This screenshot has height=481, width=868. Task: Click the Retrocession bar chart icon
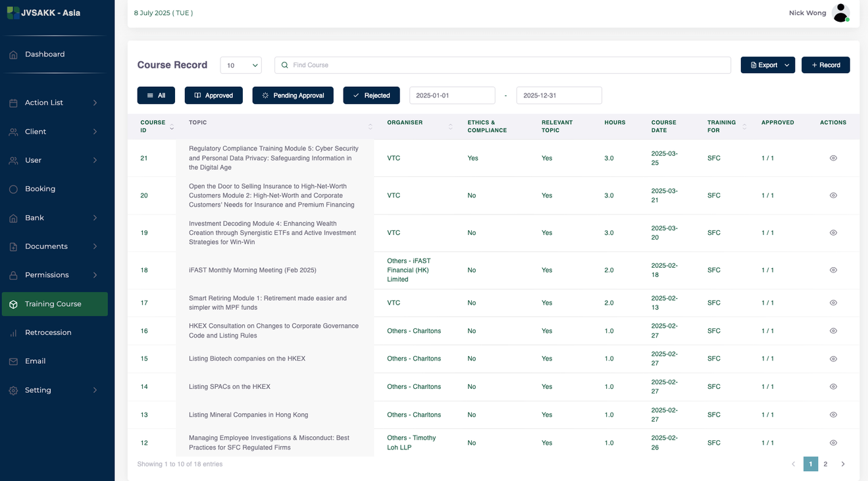[13, 333]
